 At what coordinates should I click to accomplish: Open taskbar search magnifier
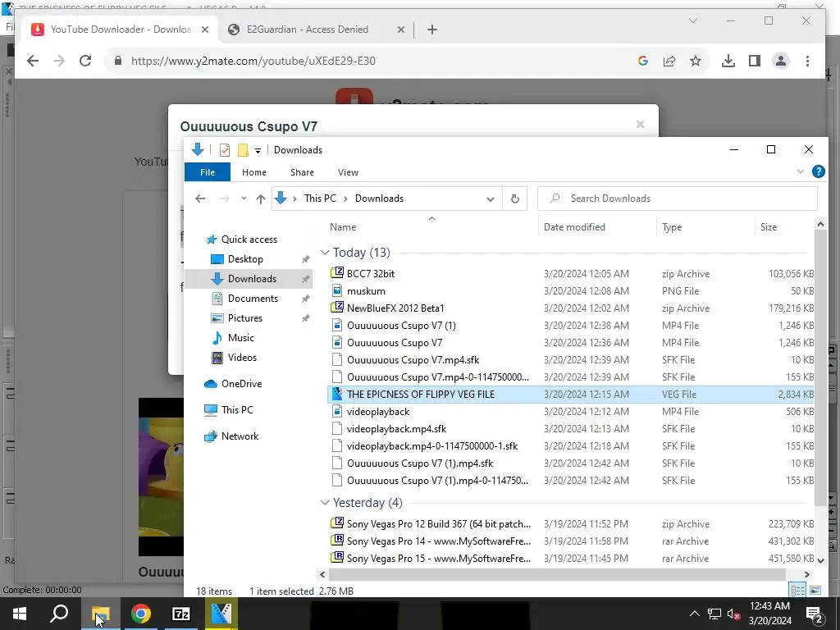(x=59, y=614)
